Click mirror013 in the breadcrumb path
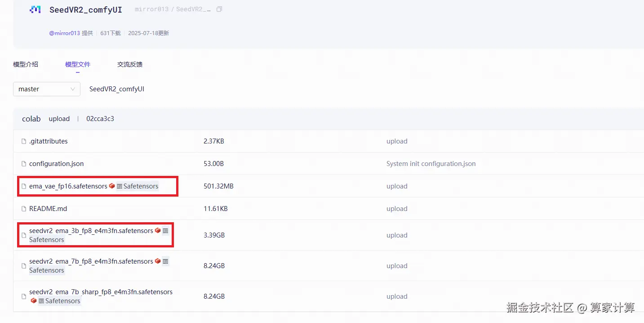Image resolution: width=644 pixels, height=323 pixels. [x=151, y=9]
